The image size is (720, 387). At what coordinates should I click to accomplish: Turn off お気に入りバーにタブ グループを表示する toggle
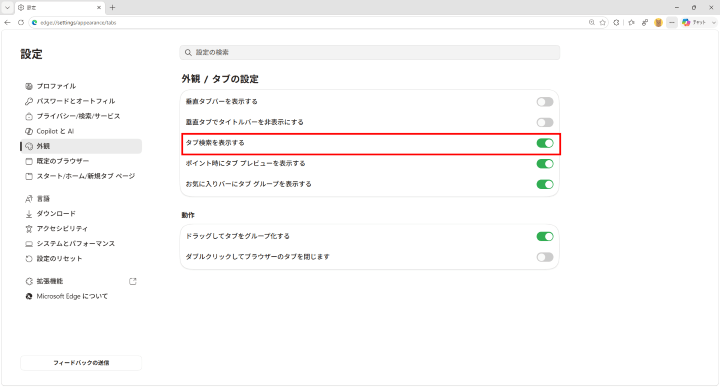(545, 185)
